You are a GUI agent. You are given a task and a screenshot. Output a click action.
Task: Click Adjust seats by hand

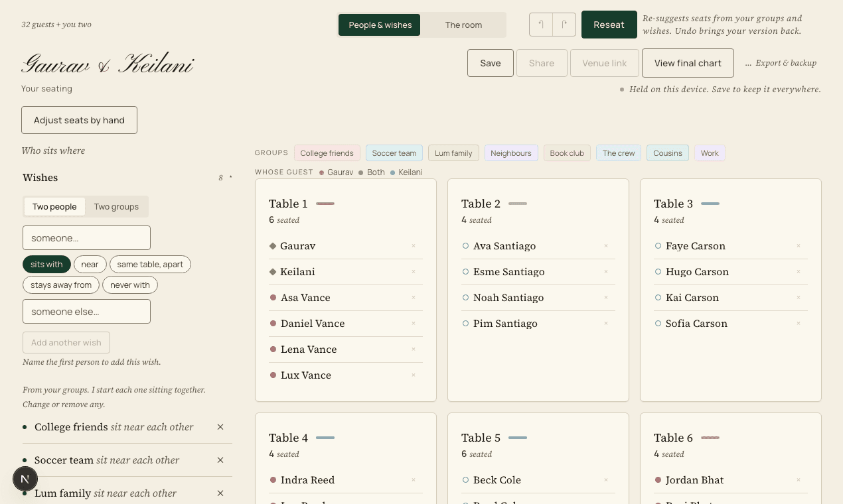point(79,120)
